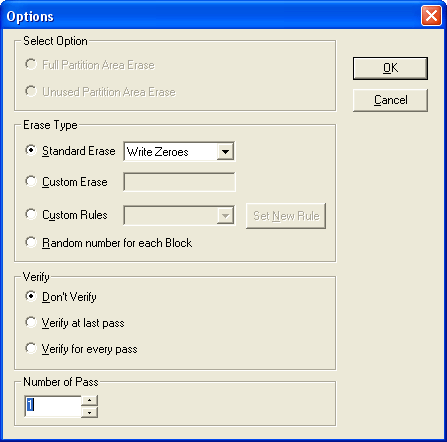Enable Verify for every pass

(x=31, y=348)
